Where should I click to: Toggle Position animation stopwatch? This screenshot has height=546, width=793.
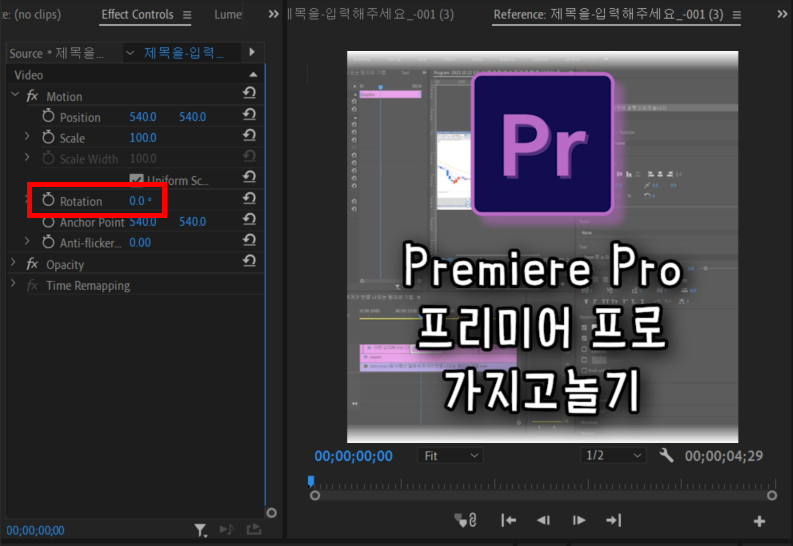click(48, 116)
